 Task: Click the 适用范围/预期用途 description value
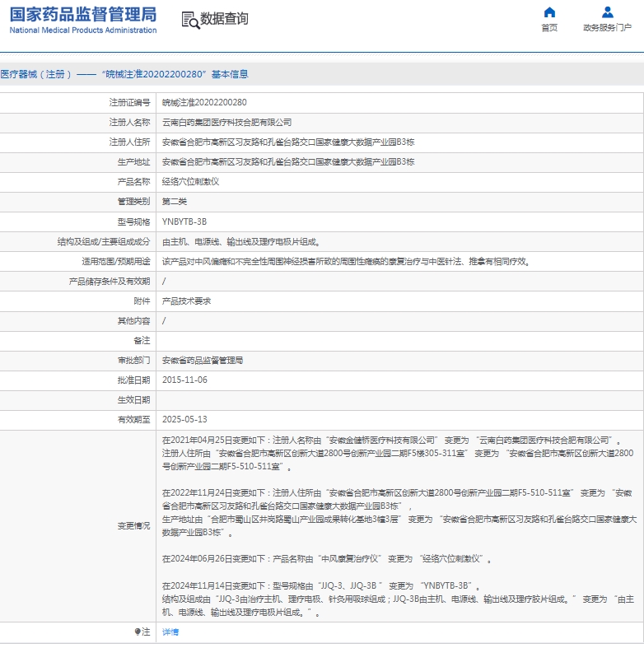coord(347,262)
